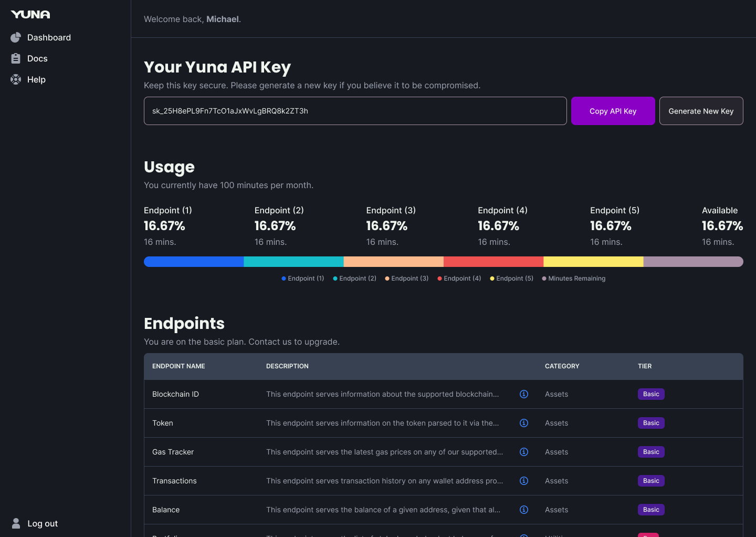Click the Basic tier badge for Transactions
The image size is (756, 537).
point(651,481)
